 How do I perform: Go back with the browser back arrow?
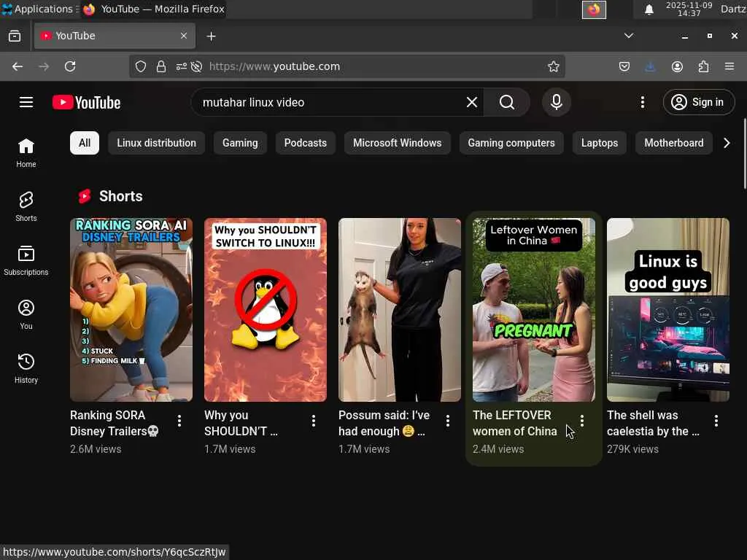pyautogui.click(x=18, y=66)
